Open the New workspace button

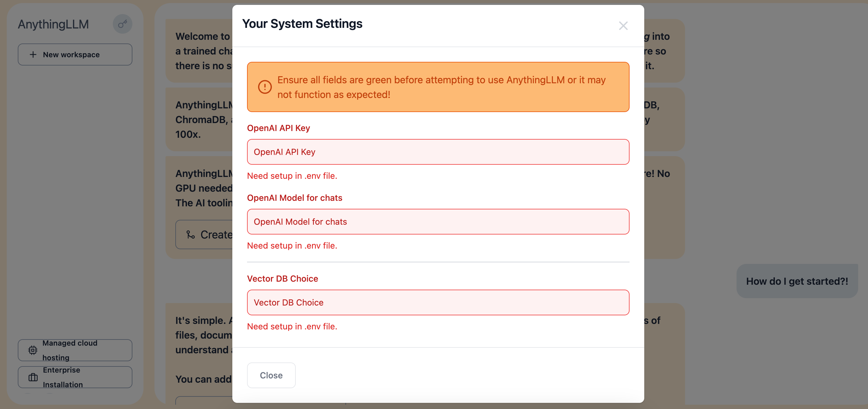point(75,54)
